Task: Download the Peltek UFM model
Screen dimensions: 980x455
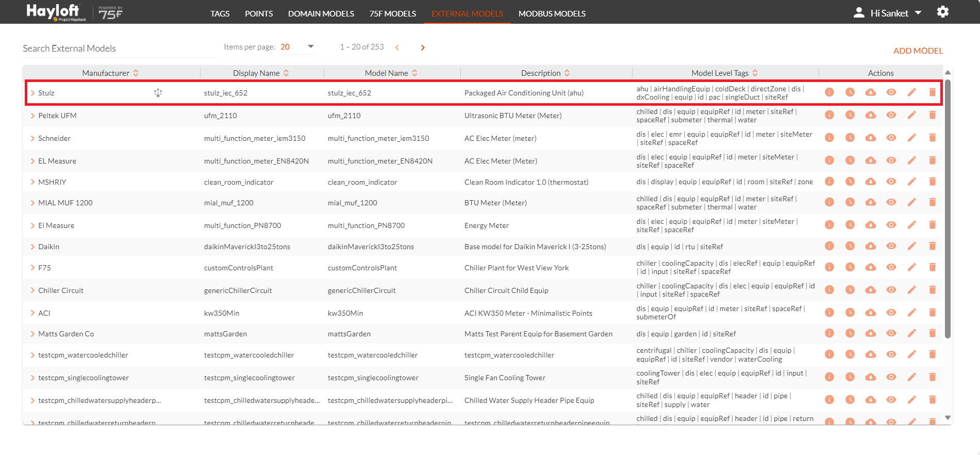Action: point(870,115)
